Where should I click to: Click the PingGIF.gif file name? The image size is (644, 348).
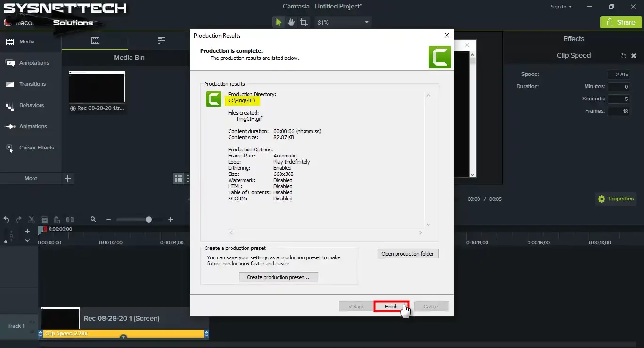tap(249, 119)
